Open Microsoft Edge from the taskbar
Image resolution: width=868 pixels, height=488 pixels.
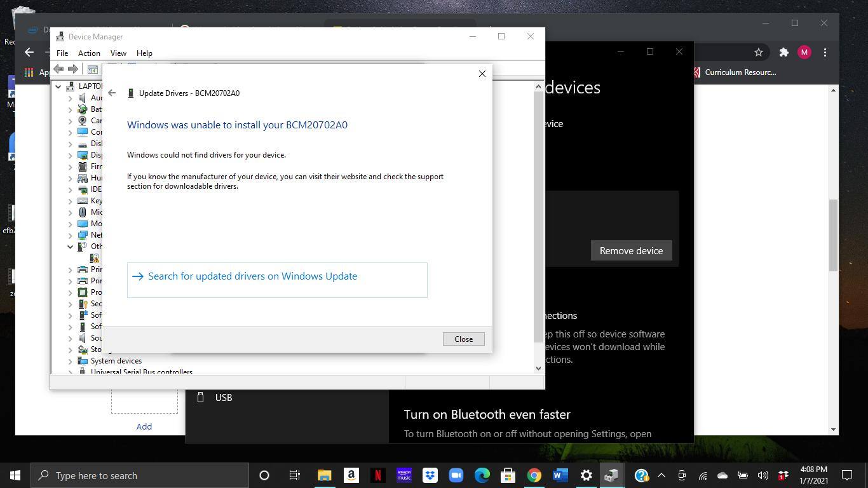[482, 475]
